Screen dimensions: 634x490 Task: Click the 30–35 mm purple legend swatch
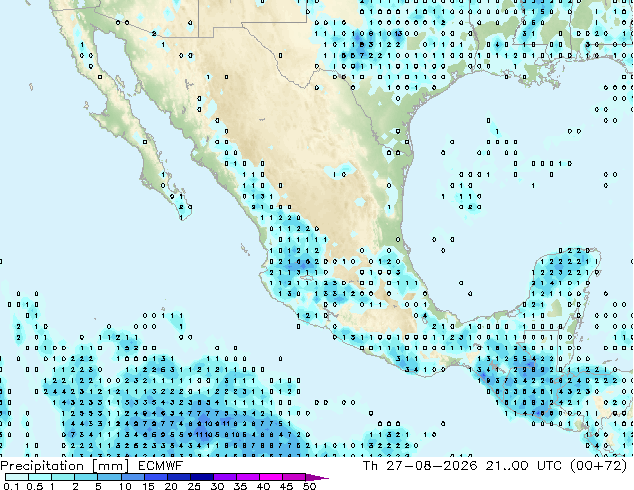point(224,477)
